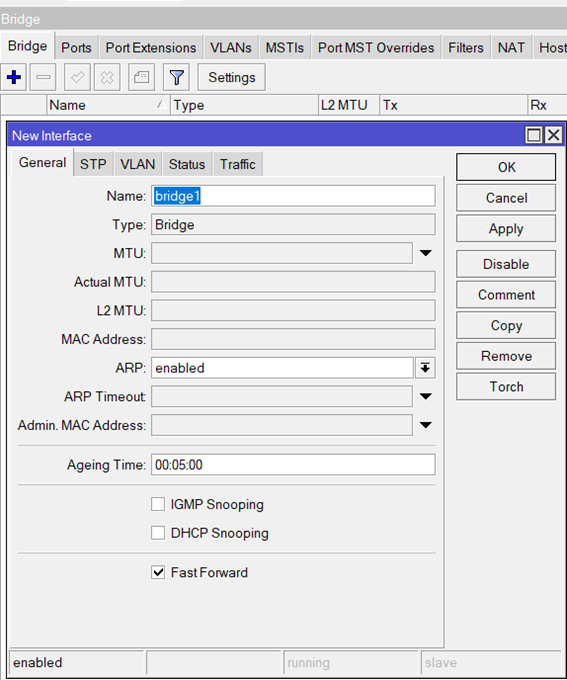Expand the ARP Timeout field arrow

point(426,396)
